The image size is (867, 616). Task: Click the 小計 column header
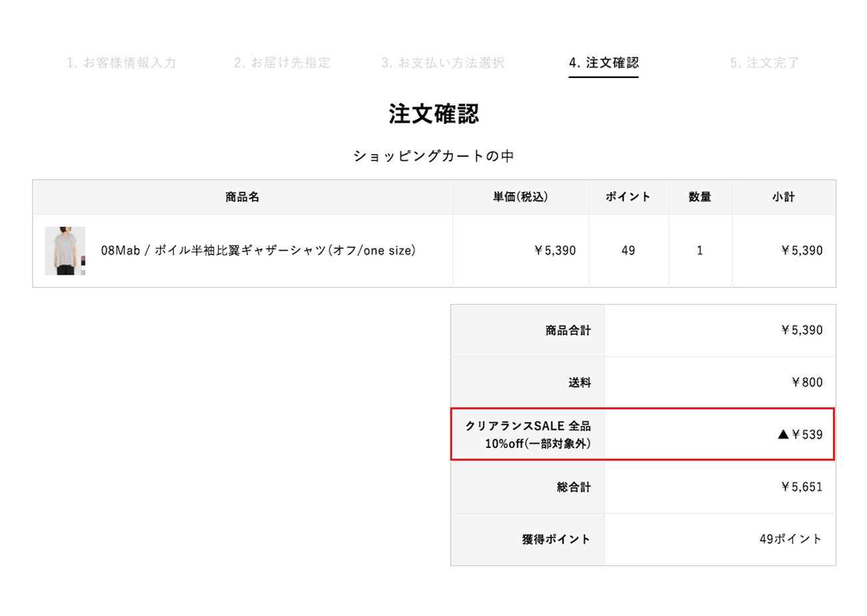click(784, 197)
